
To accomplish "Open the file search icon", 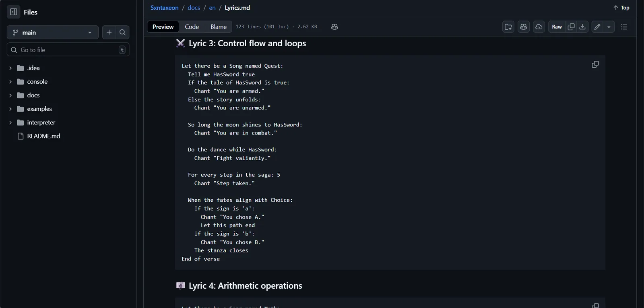I will (x=123, y=33).
